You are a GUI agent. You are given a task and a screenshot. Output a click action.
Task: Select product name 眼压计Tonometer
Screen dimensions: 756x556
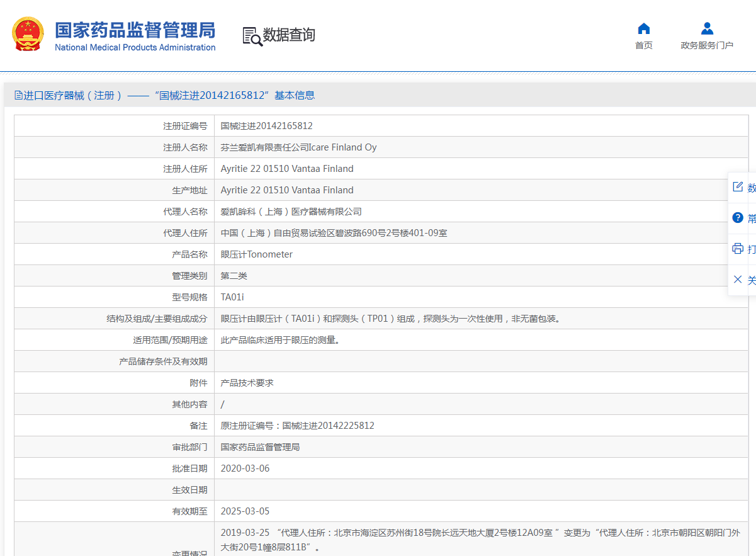click(x=256, y=254)
